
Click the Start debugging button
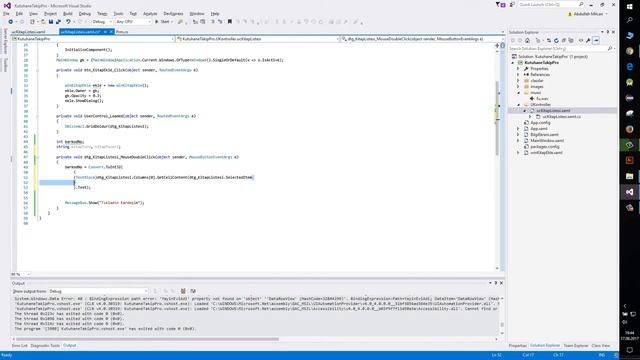point(162,22)
